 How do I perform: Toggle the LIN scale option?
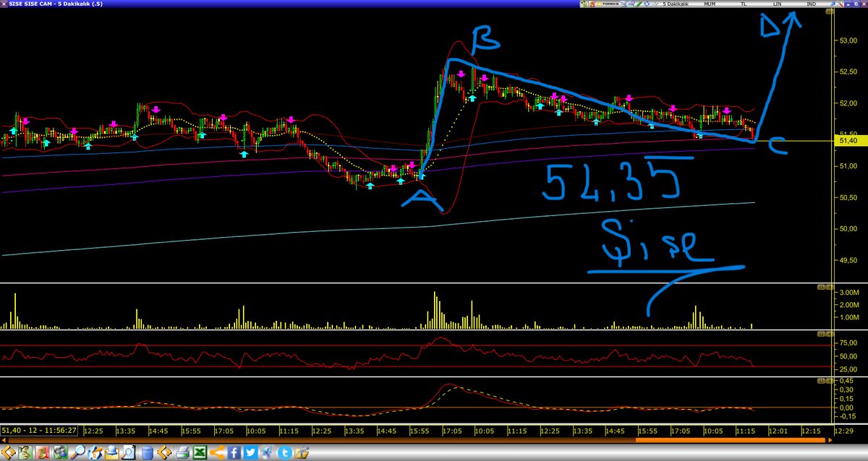click(777, 4)
